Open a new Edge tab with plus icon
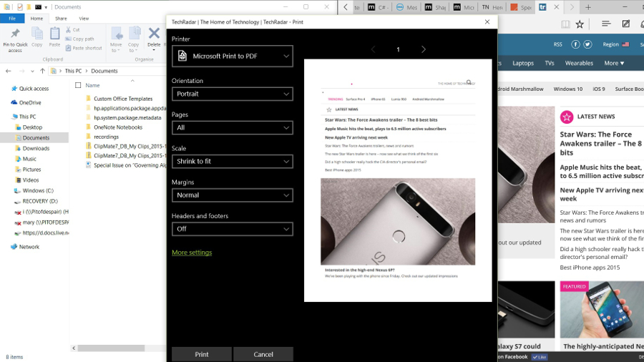Screen dimensions: 644x362 click(588, 7)
